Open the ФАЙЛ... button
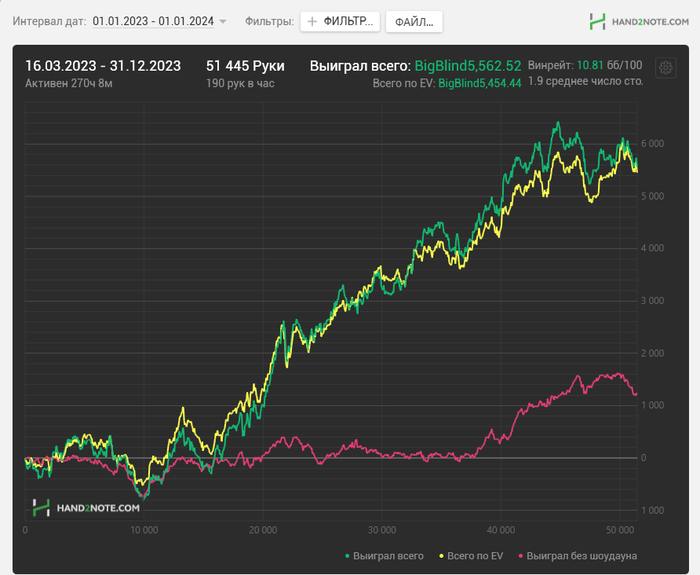Image resolution: width=700 pixels, height=575 pixels. (x=414, y=22)
